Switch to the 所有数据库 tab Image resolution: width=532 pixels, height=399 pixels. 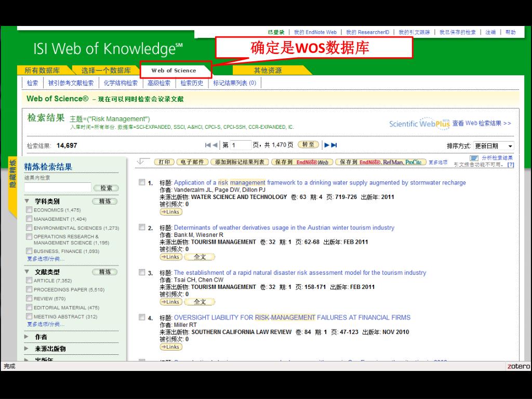tap(42, 71)
